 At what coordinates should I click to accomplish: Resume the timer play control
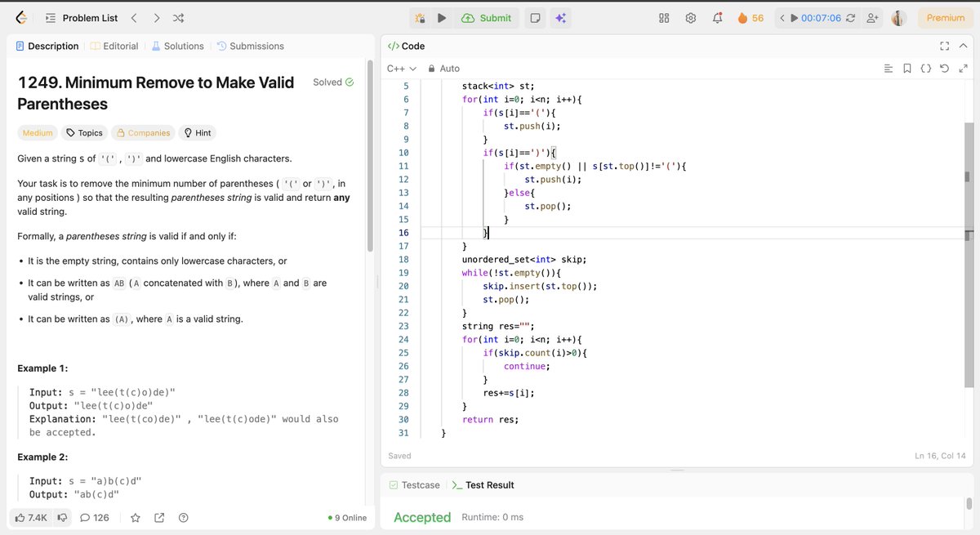[794, 18]
